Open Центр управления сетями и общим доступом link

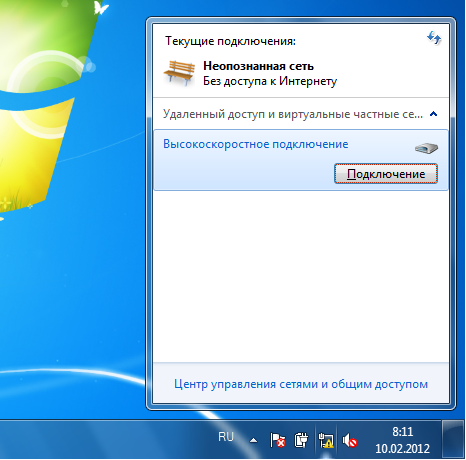(301, 384)
